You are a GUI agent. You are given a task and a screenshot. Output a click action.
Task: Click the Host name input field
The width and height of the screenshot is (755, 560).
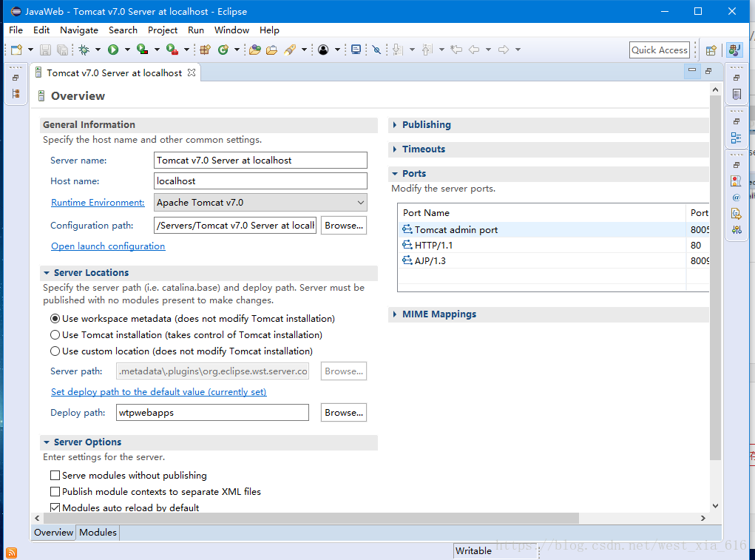pos(260,181)
